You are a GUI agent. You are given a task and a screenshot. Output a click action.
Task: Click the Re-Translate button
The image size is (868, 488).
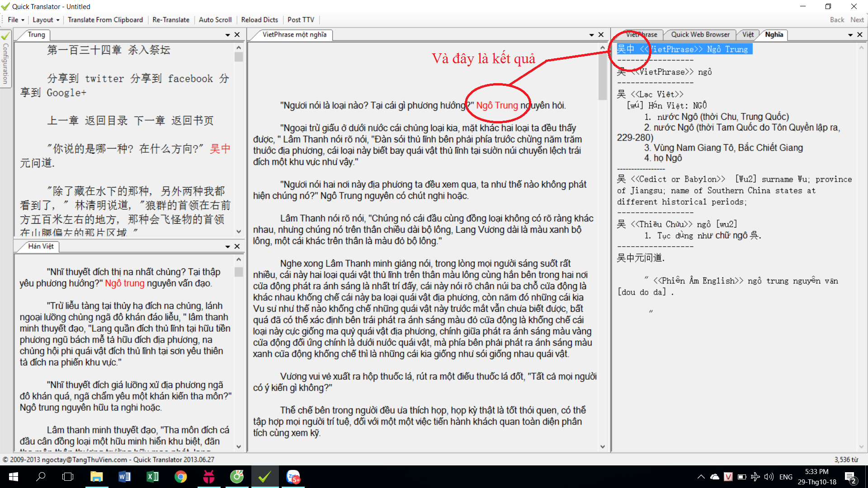pos(171,20)
